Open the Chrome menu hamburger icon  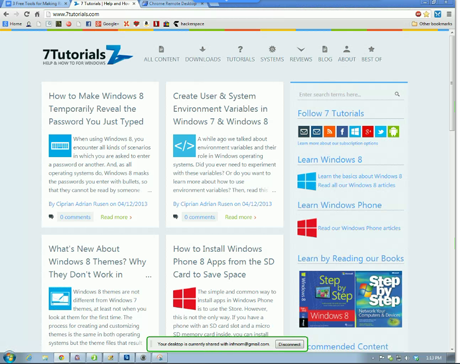(x=449, y=14)
